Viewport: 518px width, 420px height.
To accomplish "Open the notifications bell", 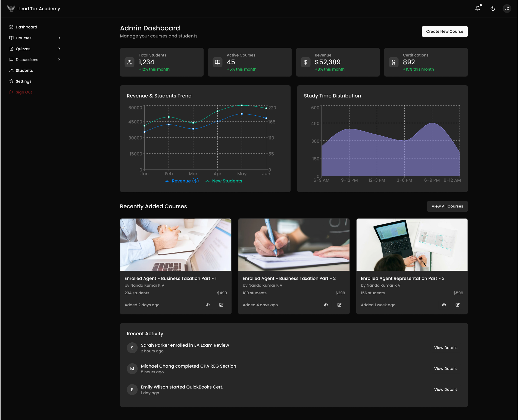I will click(x=478, y=9).
